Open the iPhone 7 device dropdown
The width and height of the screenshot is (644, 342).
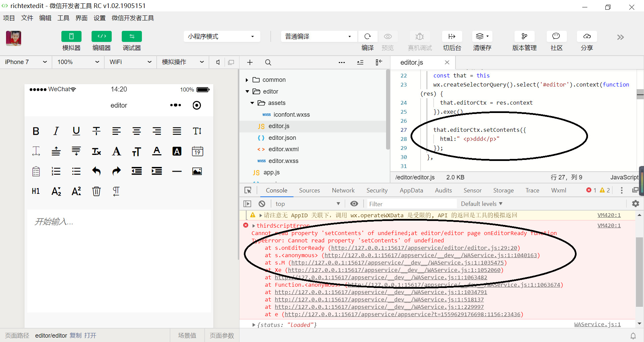click(26, 62)
